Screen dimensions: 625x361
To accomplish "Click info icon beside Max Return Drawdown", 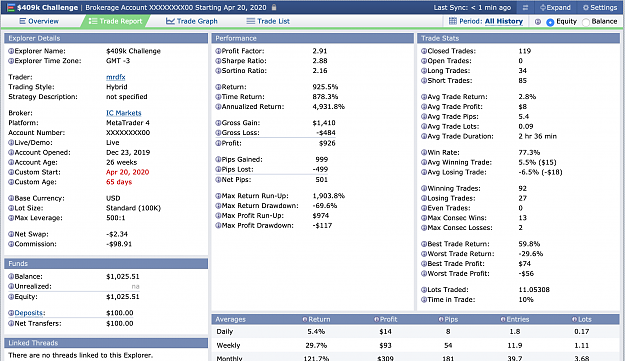I will pyautogui.click(x=218, y=206).
